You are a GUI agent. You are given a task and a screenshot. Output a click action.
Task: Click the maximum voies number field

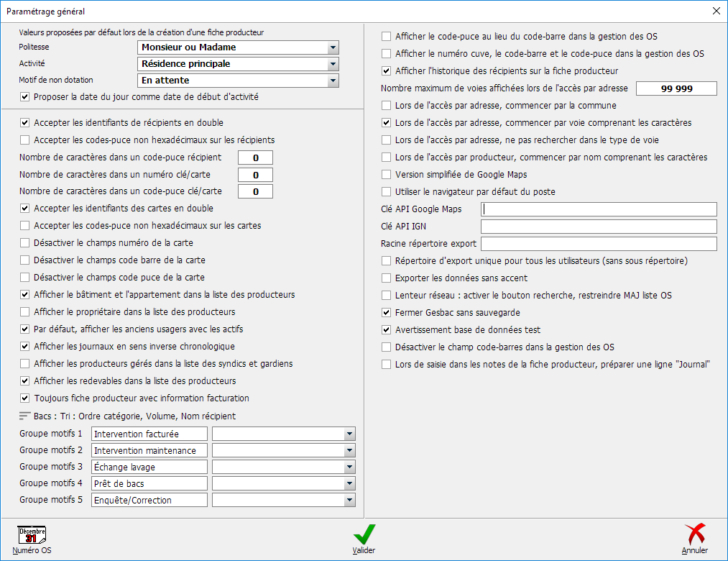(677, 88)
